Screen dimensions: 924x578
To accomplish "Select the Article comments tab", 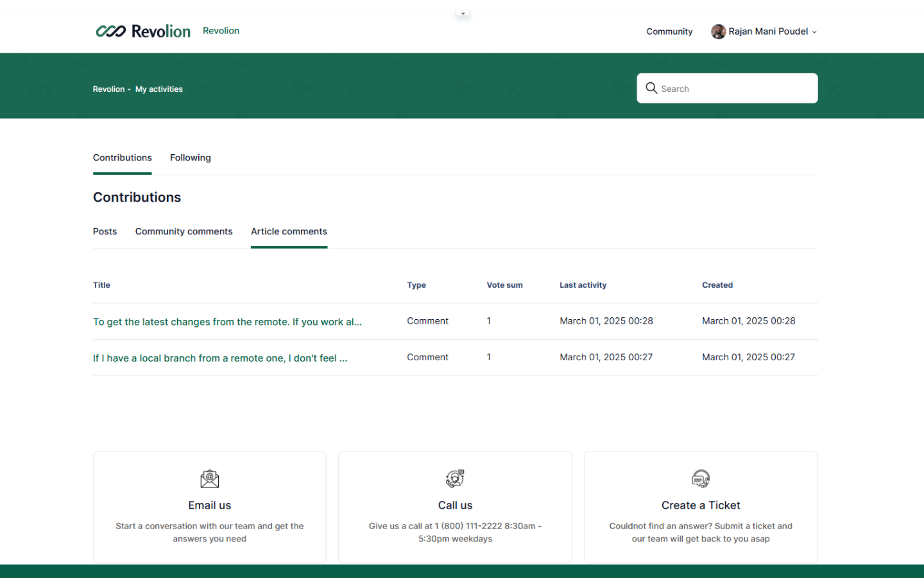I will [289, 232].
